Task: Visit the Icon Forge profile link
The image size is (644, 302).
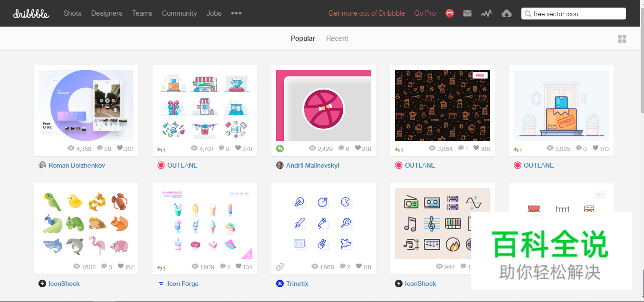Action: point(183,283)
